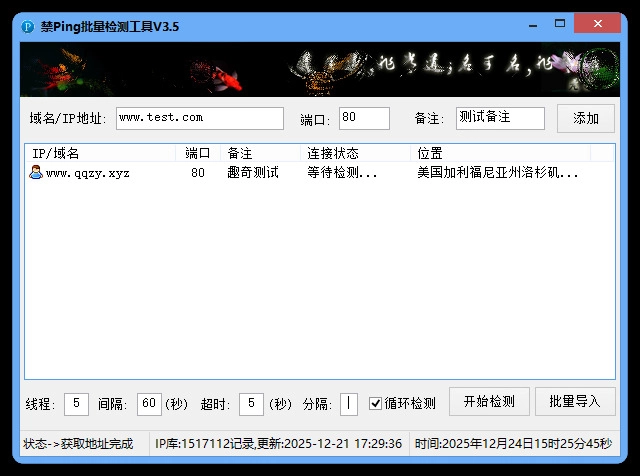The width and height of the screenshot is (640, 476).
Task: Click the user icon beside www.qqzy.xyz
Action: (x=36, y=173)
